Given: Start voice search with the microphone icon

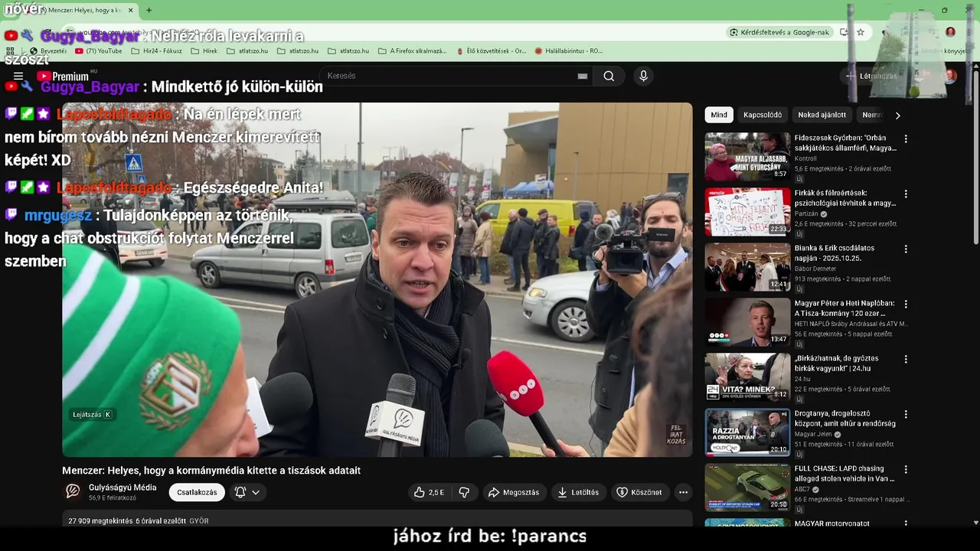Looking at the screenshot, I should (643, 76).
